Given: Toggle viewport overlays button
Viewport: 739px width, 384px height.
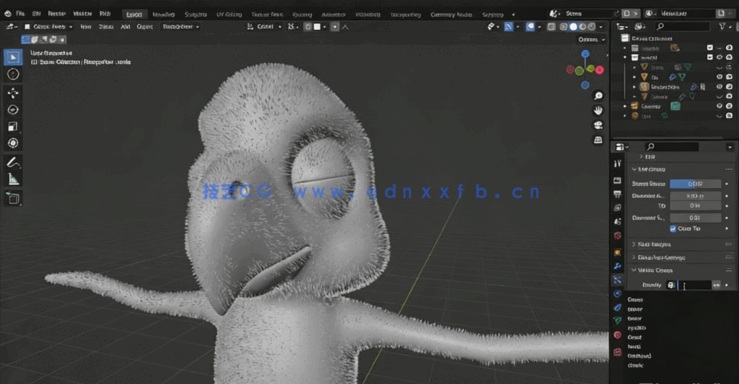Looking at the screenshot, I should coord(530,27).
